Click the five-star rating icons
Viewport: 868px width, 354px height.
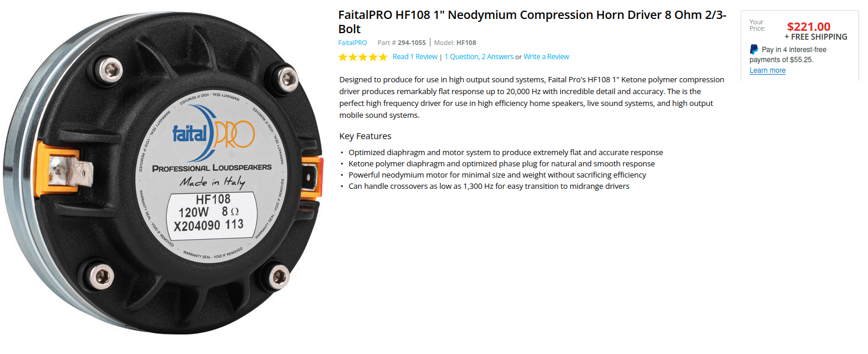click(362, 57)
